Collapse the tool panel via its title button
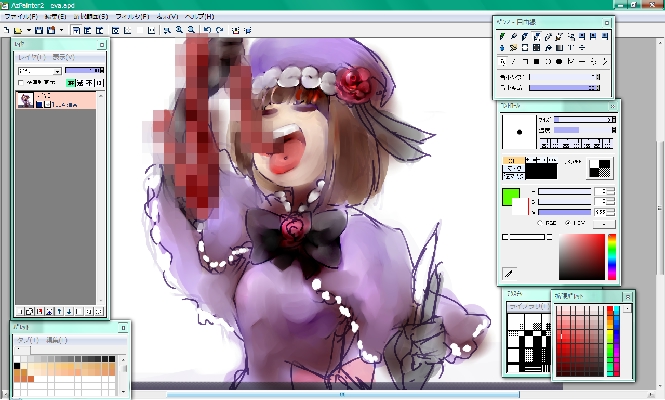This screenshot has height=400, width=665. [x=607, y=22]
